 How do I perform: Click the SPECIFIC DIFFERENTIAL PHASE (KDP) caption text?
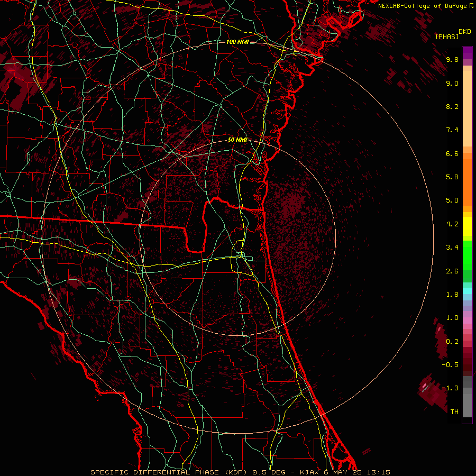pyautogui.click(x=170, y=472)
